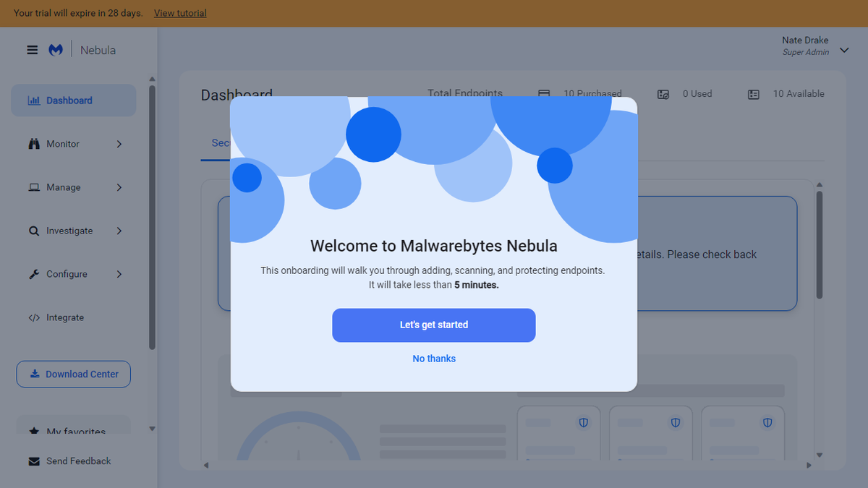Click the Manage laptop icon in sidebar

[33, 187]
